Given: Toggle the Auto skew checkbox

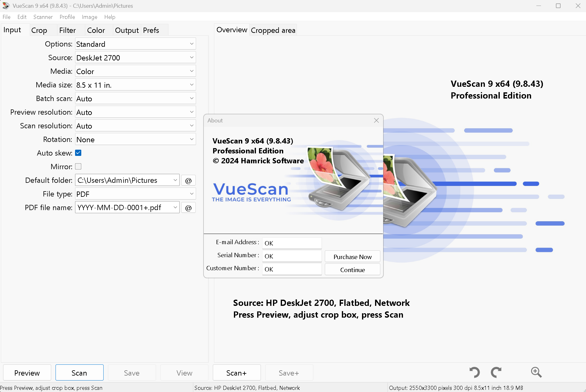Looking at the screenshot, I should [x=78, y=153].
